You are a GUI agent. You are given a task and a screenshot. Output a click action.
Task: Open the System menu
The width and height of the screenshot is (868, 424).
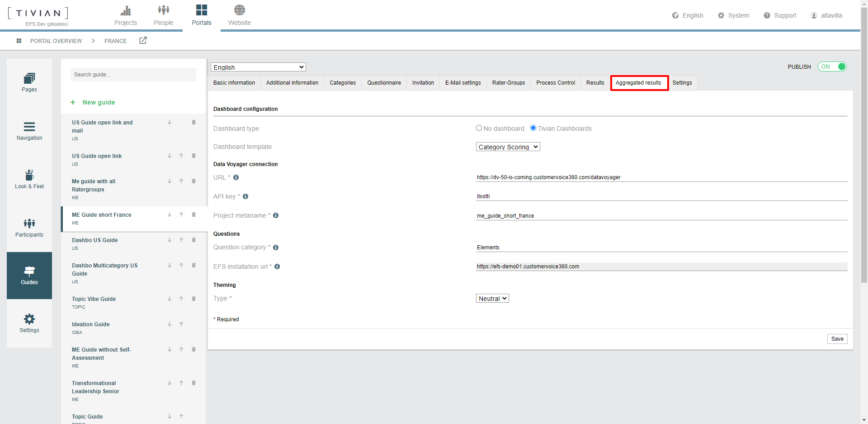click(x=733, y=15)
